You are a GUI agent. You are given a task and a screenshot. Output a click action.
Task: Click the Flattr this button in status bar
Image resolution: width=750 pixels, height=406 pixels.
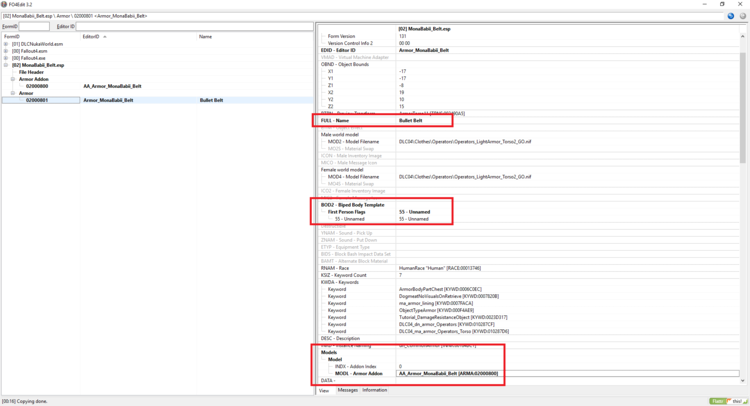729,401
